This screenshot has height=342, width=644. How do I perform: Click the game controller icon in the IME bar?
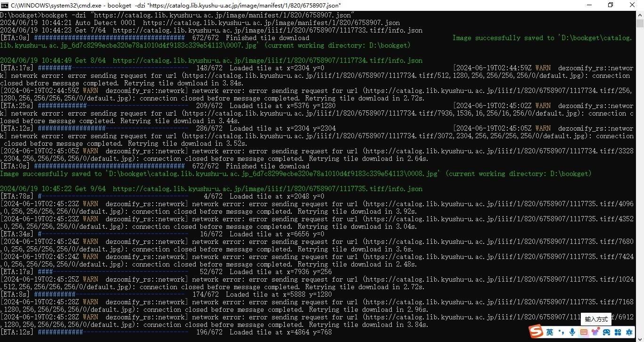point(605,332)
